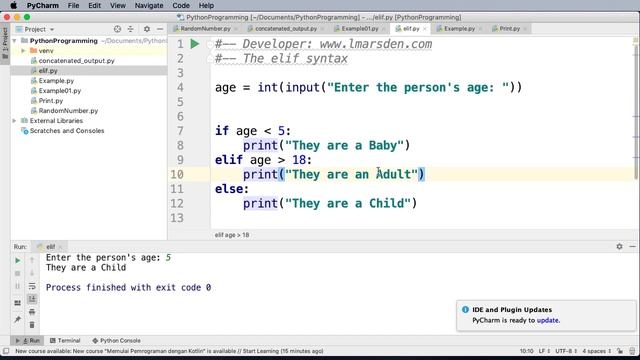
Task: Open the Code menu
Action: click(181, 5)
